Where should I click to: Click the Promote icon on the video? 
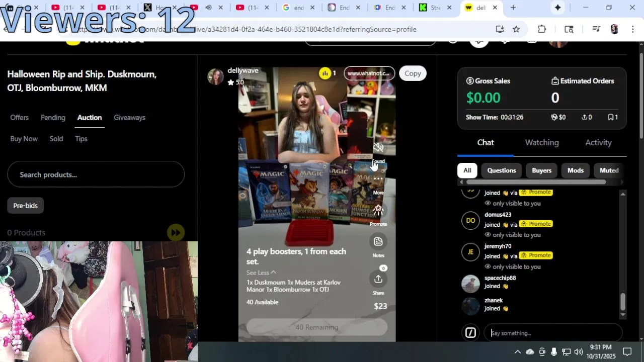point(378,210)
